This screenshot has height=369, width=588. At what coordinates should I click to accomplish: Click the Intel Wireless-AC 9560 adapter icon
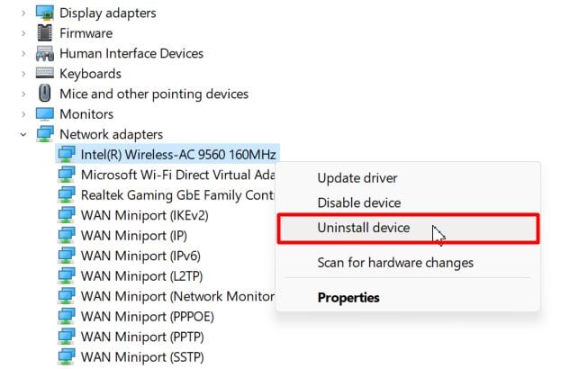point(67,154)
